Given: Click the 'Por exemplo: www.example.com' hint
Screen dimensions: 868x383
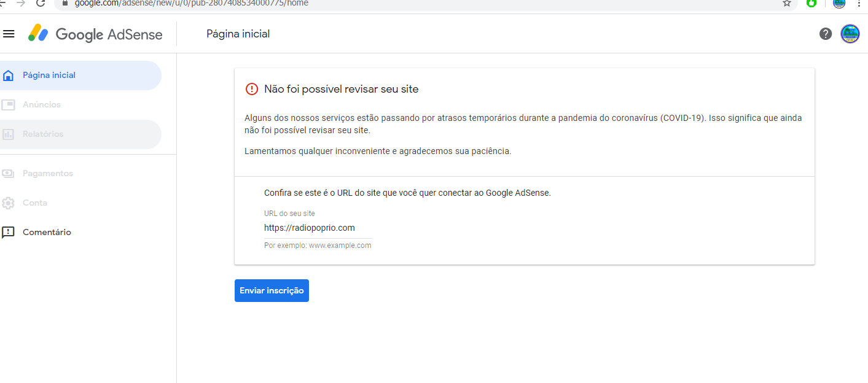Looking at the screenshot, I should click(x=318, y=246).
